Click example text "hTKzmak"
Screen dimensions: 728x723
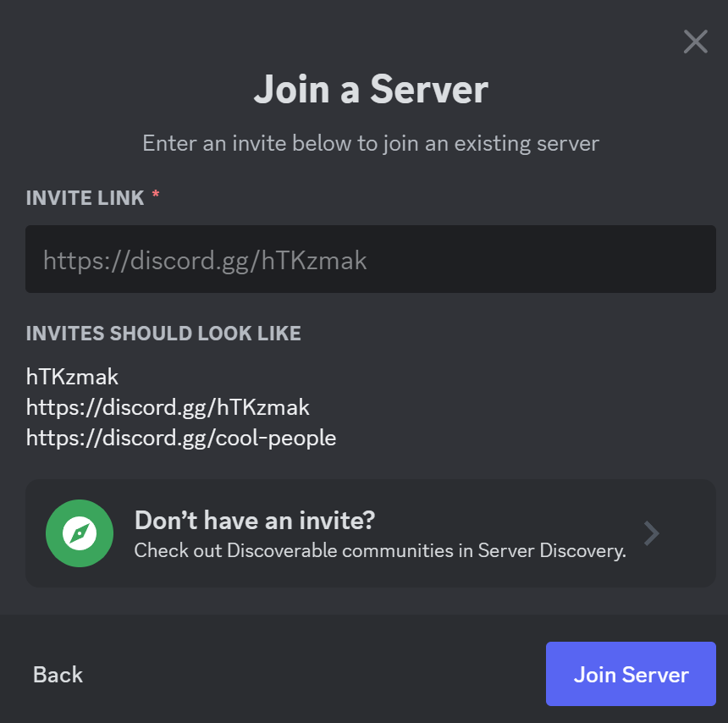[x=72, y=377]
